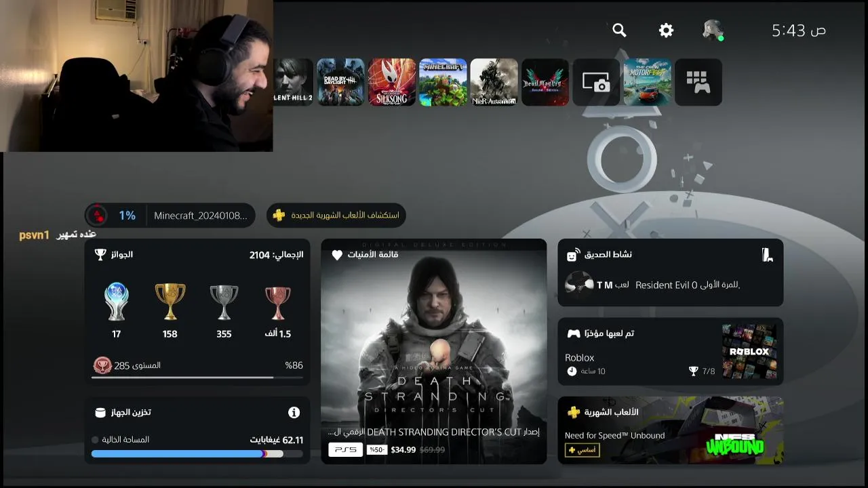Click the streamer webcam overlay
Screen dimensions: 868x488
(136, 75)
